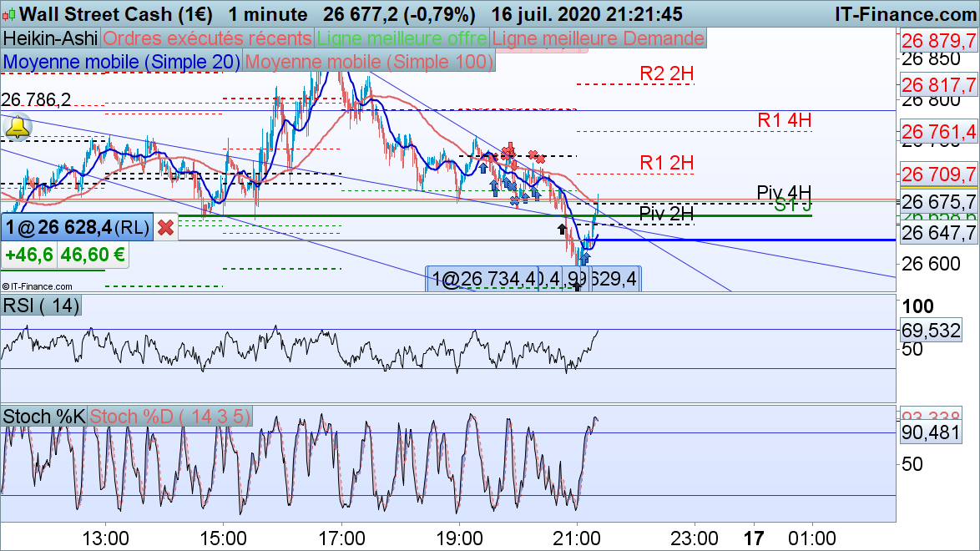The width and height of the screenshot is (980, 551).
Task: Click the 26 675,7 current price tag
Action: (938, 202)
